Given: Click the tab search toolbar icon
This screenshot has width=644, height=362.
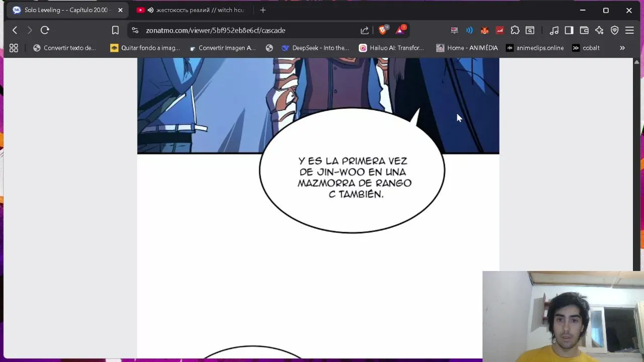Looking at the screenshot, I should [x=530, y=30].
